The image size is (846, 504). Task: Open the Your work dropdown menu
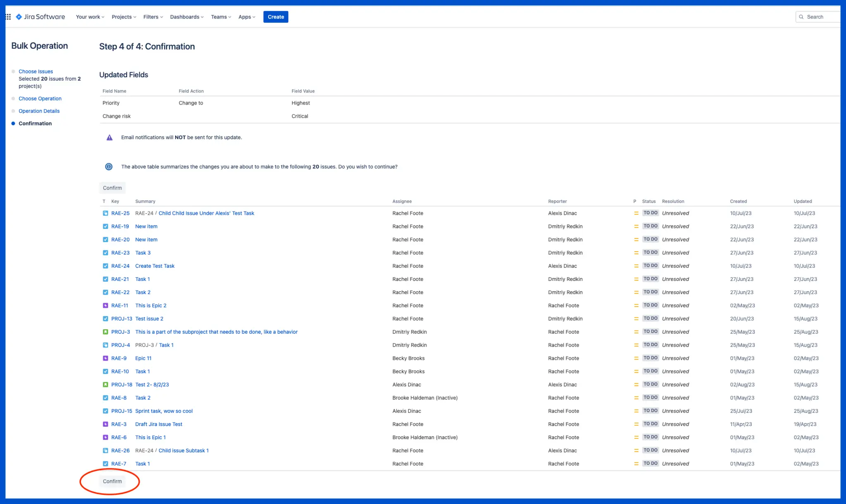[89, 17]
